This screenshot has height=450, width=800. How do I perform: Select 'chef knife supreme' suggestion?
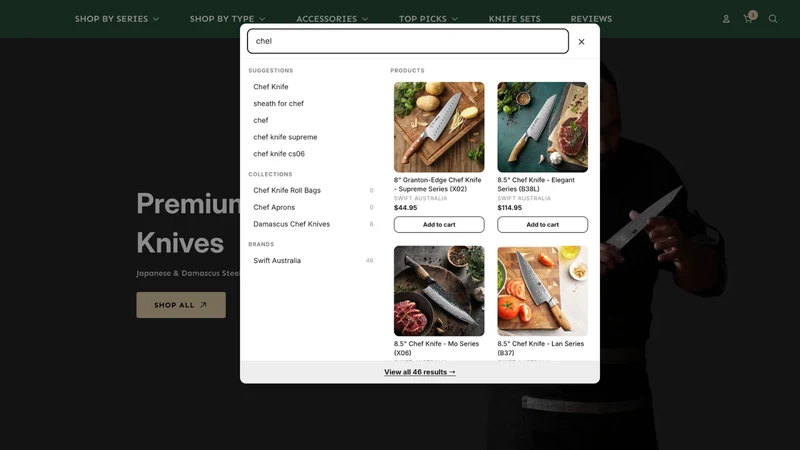285,137
